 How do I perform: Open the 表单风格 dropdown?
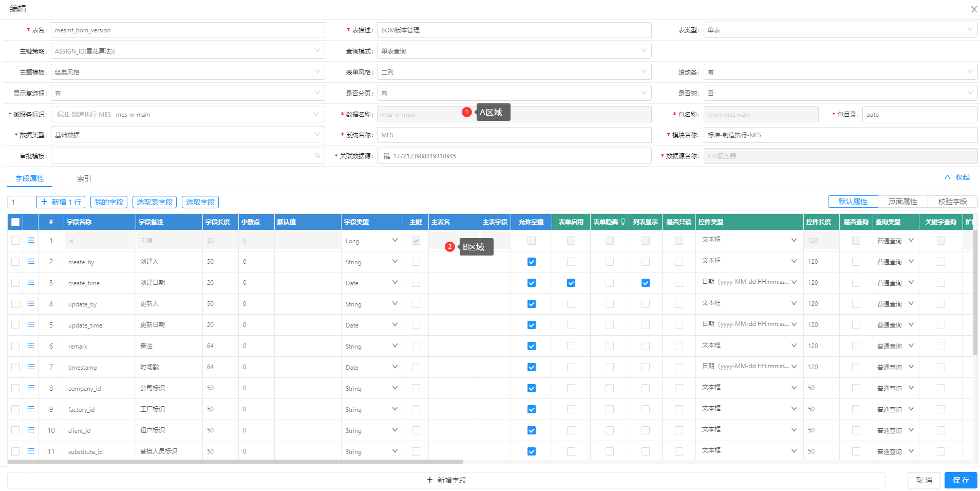pyautogui.click(x=514, y=72)
